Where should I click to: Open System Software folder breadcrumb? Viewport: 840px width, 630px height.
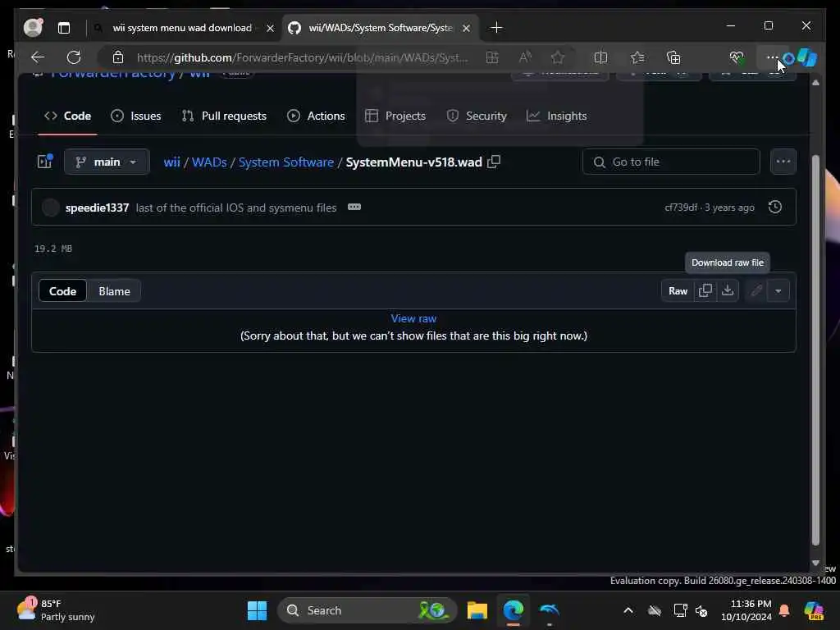pos(286,162)
